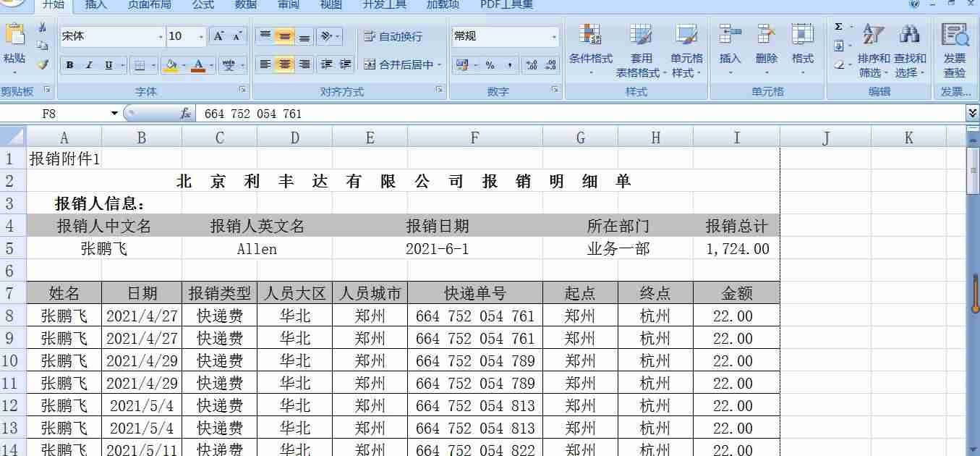Toggle Italic formatting
This screenshot has height=456, width=980.
click(89, 65)
